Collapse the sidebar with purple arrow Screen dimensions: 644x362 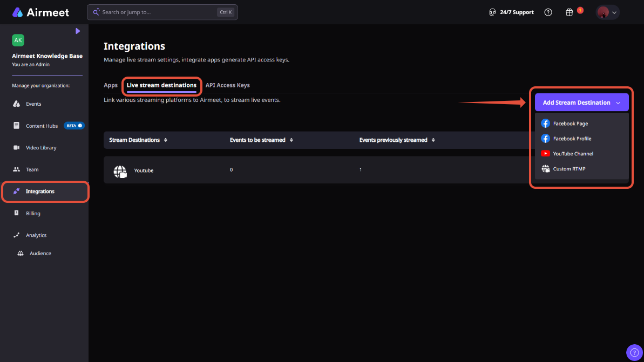78,31
